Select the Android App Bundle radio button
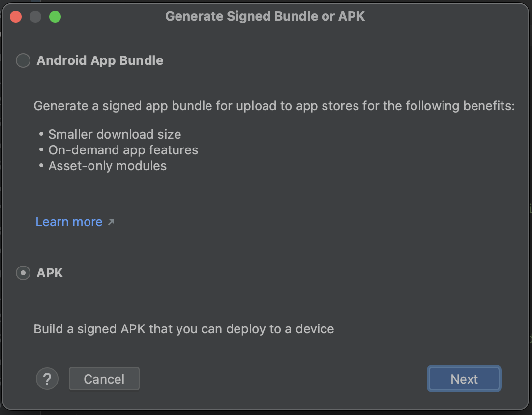 (x=23, y=60)
